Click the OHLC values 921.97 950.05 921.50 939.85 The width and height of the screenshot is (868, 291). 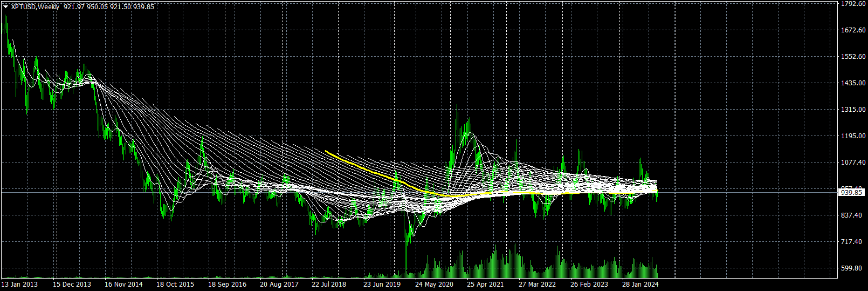point(109,7)
